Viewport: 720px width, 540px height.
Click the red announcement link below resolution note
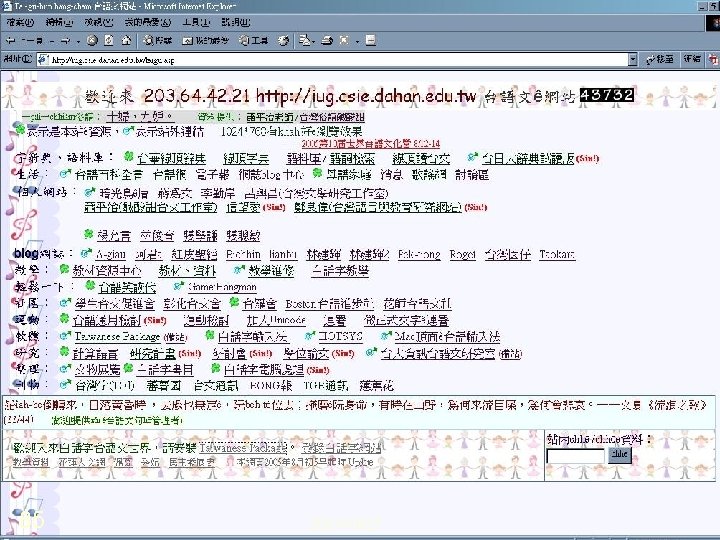click(371, 143)
